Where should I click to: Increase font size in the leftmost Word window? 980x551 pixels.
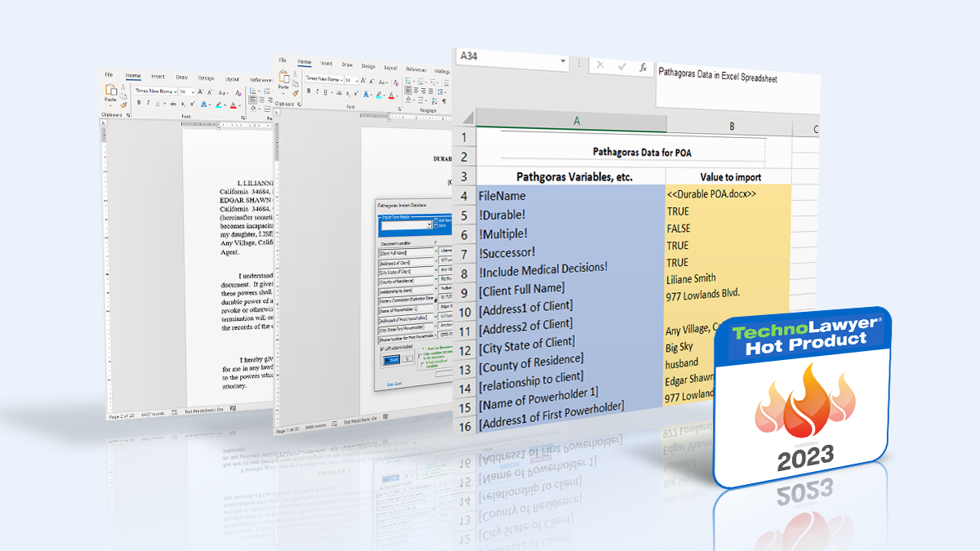[x=201, y=91]
